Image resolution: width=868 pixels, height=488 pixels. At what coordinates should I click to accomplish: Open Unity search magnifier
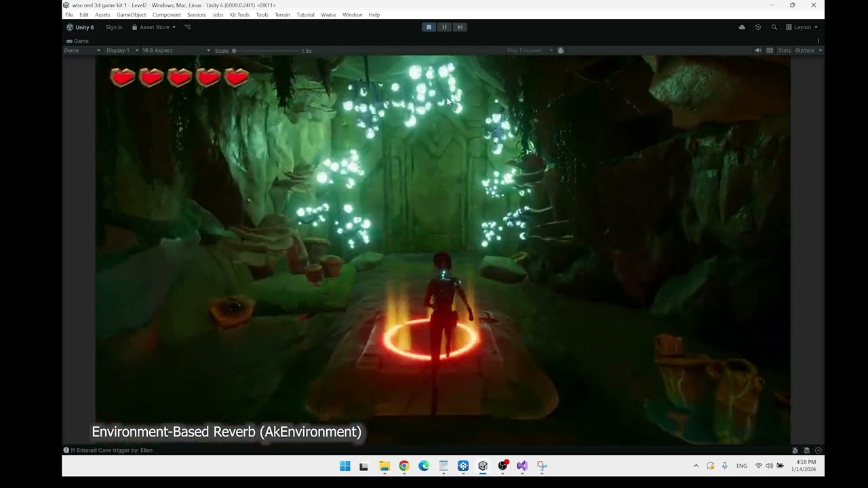click(x=774, y=27)
